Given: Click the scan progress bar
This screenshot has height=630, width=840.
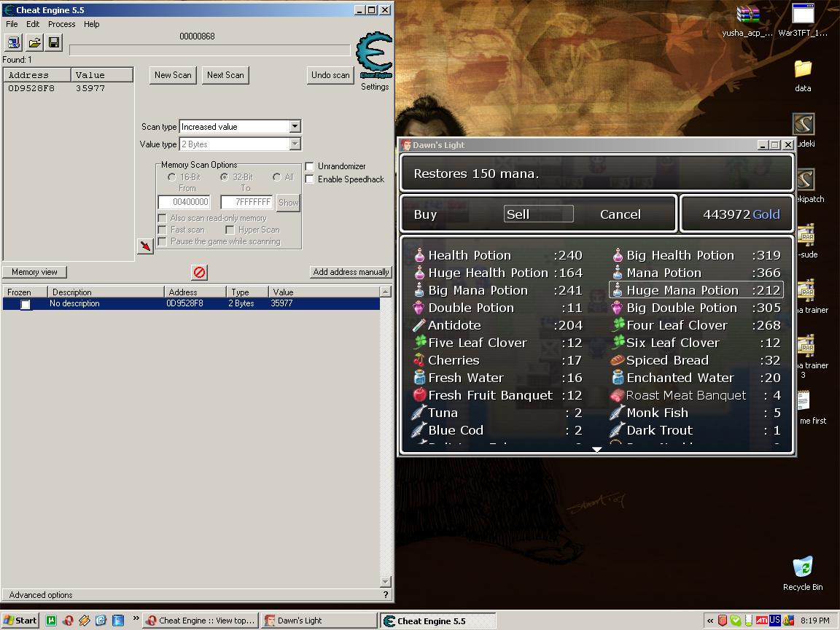Looking at the screenshot, I should pos(210,50).
